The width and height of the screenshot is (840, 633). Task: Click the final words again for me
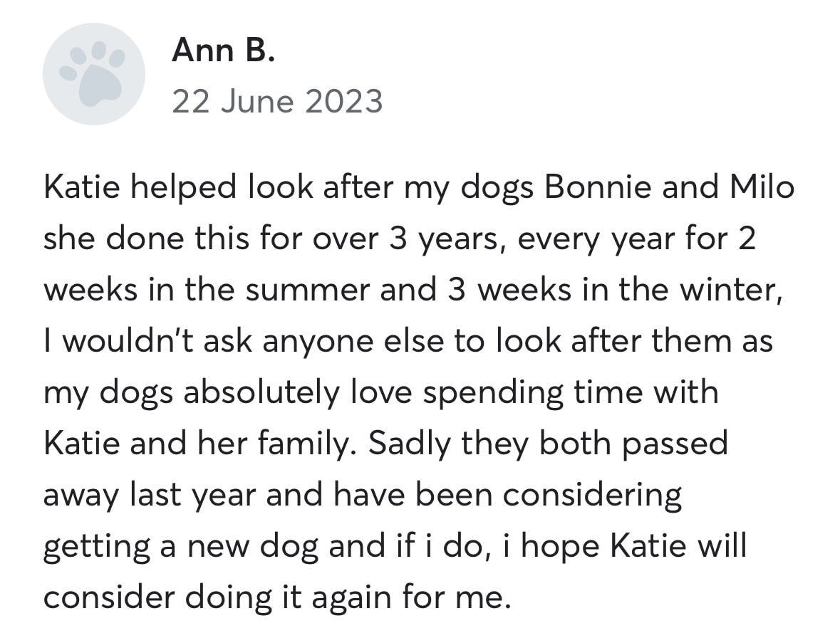[x=411, y=598]
